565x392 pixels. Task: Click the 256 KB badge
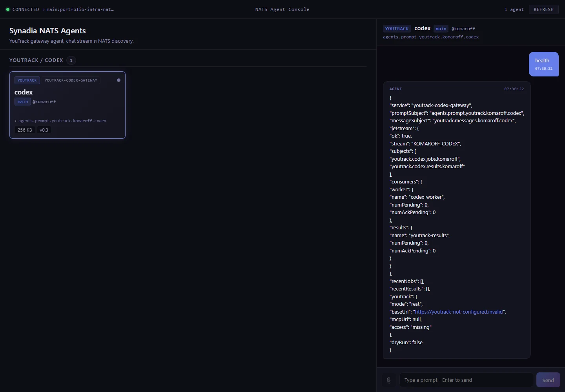click(25, 130)
